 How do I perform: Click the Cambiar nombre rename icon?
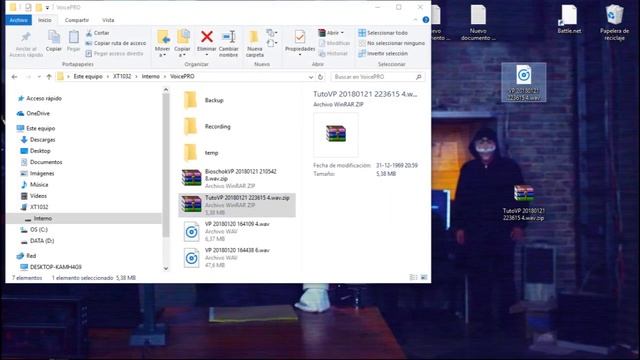pyautogui.click(x=229, y=37)
